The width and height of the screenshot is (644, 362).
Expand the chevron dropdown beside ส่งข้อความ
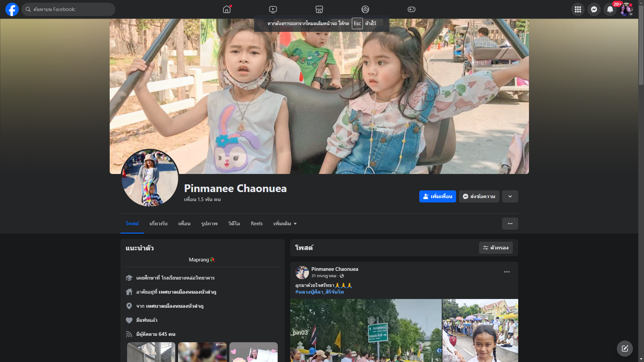point(510,196)
